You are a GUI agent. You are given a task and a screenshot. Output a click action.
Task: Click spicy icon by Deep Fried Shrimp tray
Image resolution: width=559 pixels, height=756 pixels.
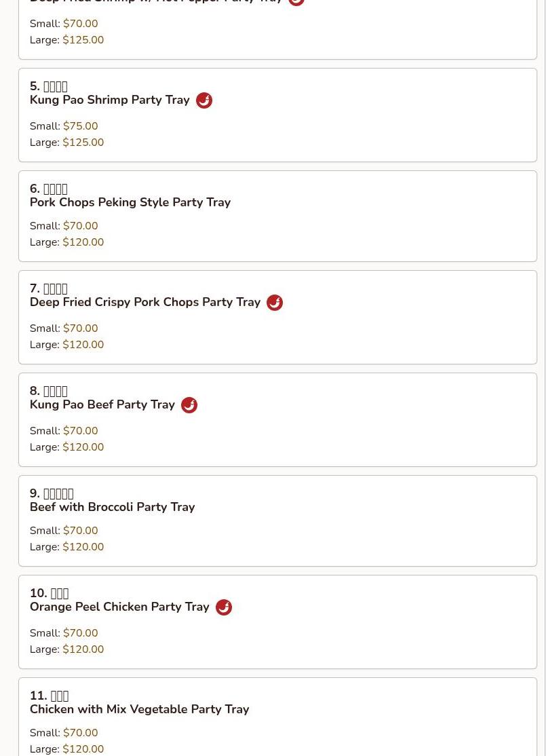296,2
